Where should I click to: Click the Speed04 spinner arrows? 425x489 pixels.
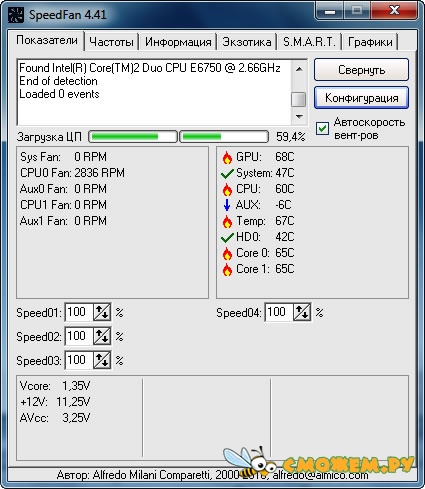[x=302, y=312]
